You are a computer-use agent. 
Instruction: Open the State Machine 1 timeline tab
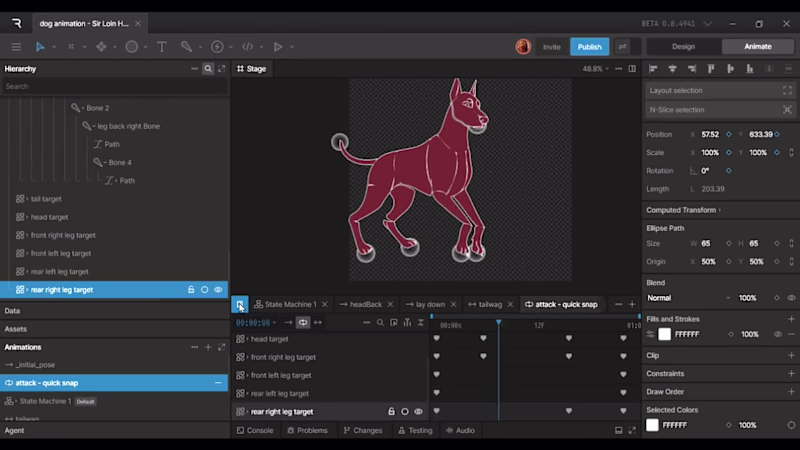pyautogui.click(x=290, y=304)
